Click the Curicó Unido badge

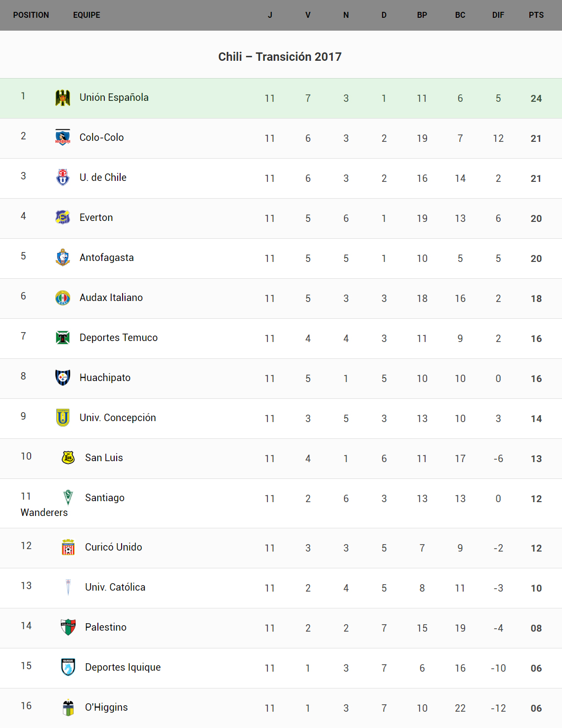[x=68, y=547]
